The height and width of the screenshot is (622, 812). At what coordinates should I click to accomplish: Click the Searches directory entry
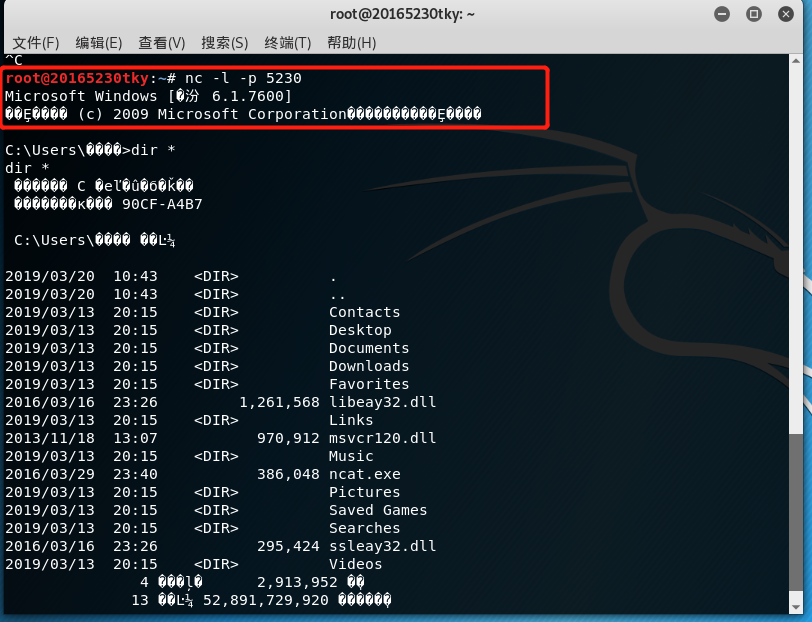[365, 528]
